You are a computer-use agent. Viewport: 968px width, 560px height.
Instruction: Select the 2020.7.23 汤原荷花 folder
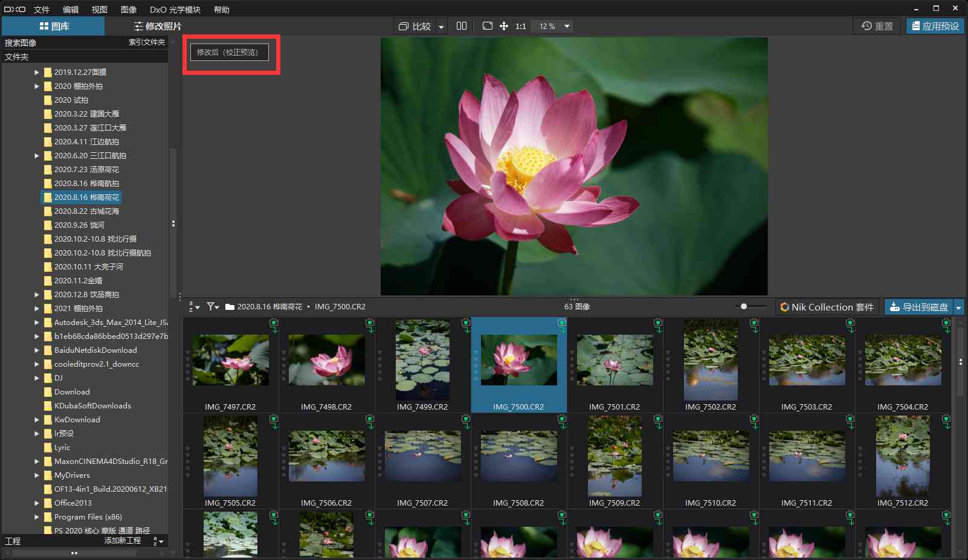(x=86, y=170)
